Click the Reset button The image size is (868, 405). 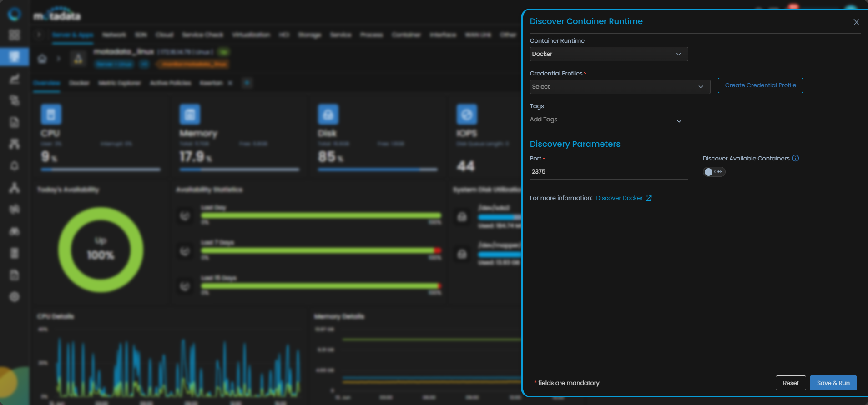click(791, 383)
